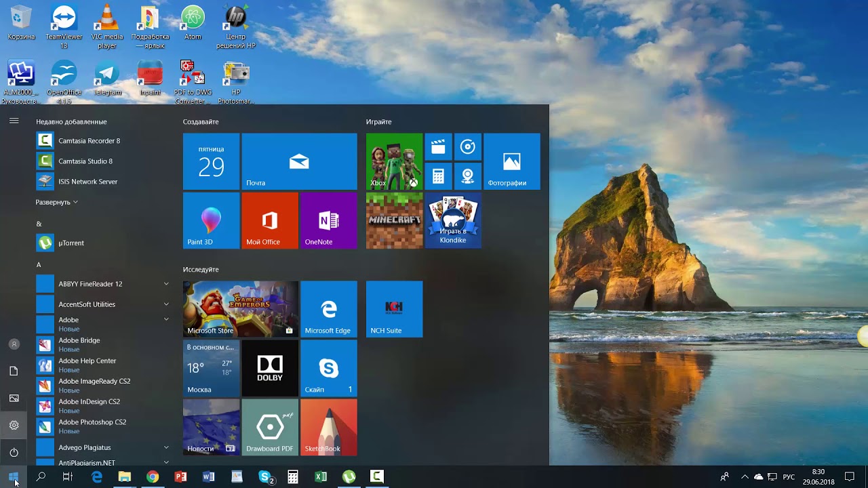Launch the Microsoft Edge tile
Screen dimensions: 868x488
pyautogui.click(x=328, y=309)
